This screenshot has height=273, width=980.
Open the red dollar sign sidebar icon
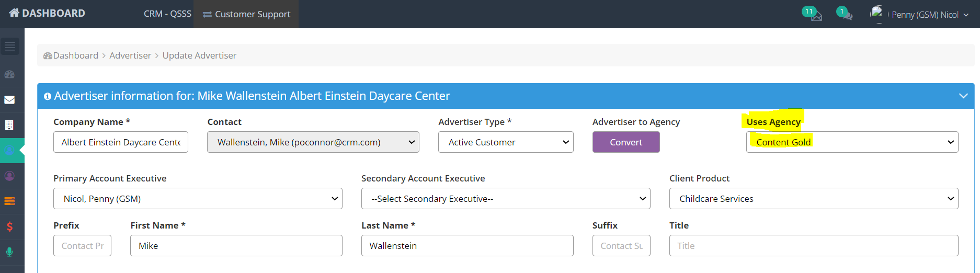click(x=9, y=226)
